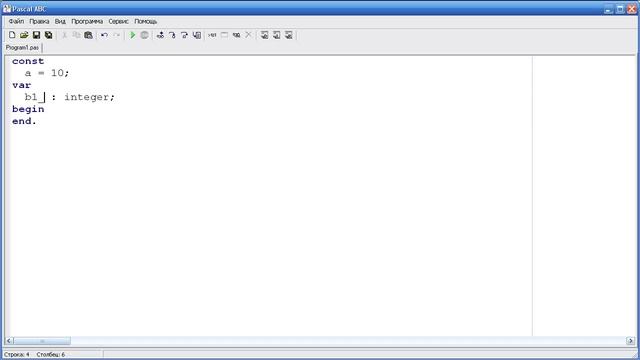
Task: Open the Сервис menu
Action: (x=118, y=21)
